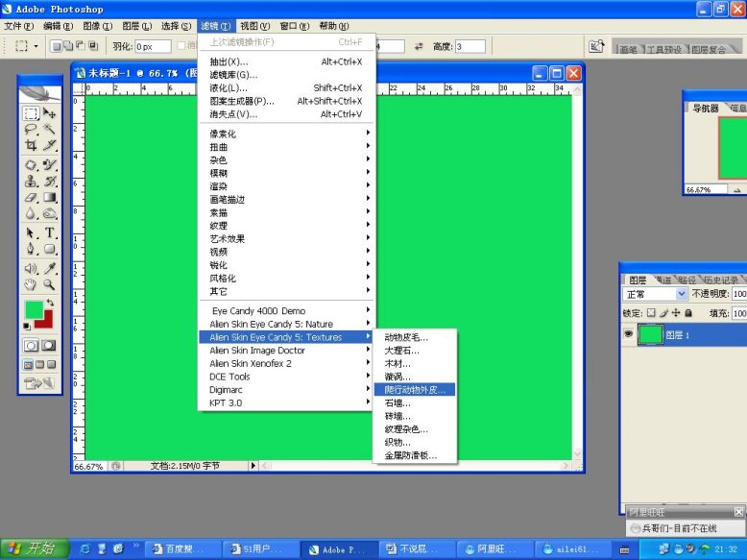Select the Magic Wand tool

click(x=50, y=129)
